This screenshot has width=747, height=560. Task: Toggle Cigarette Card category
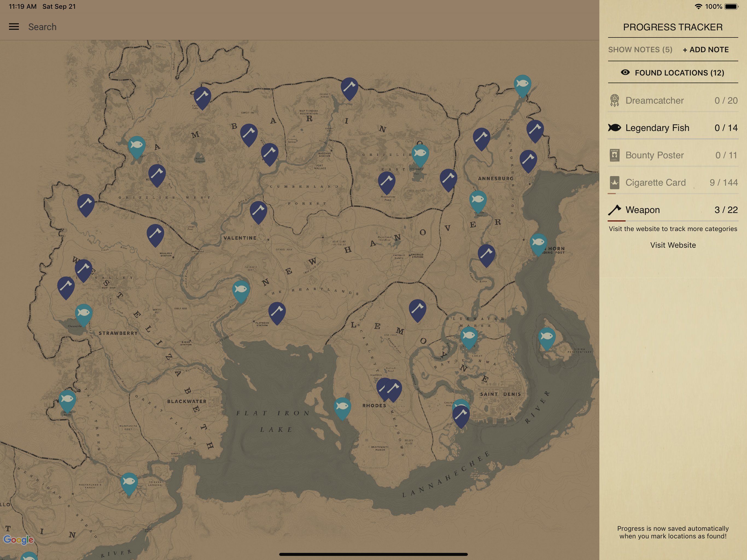point(673,182)
